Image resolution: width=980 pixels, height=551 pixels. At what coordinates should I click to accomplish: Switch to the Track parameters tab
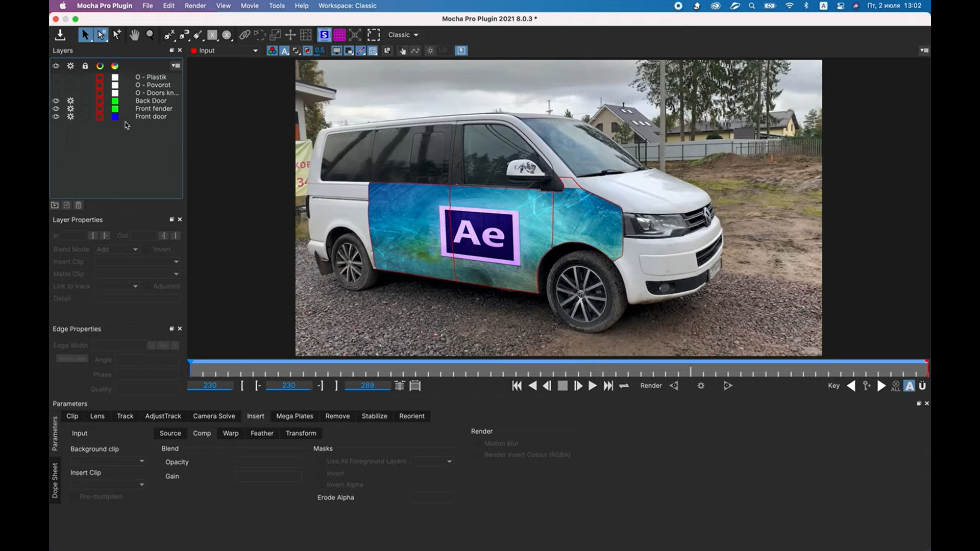click(x=125, y=416)
